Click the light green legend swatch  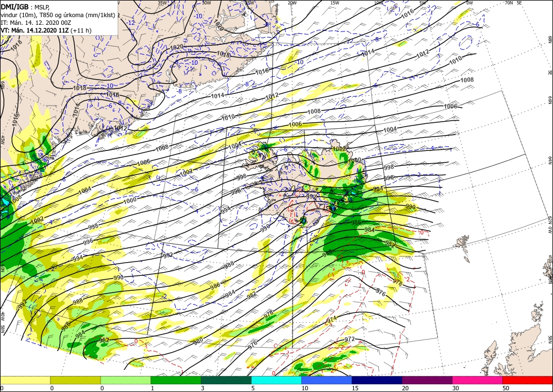tap(126, 380)
